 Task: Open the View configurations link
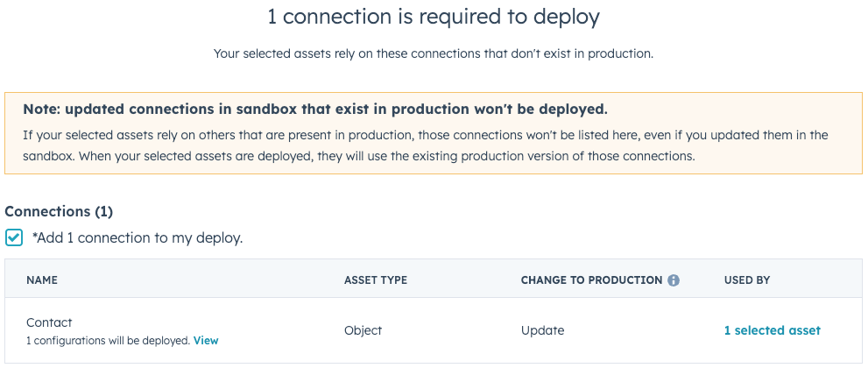coord(206,341)
